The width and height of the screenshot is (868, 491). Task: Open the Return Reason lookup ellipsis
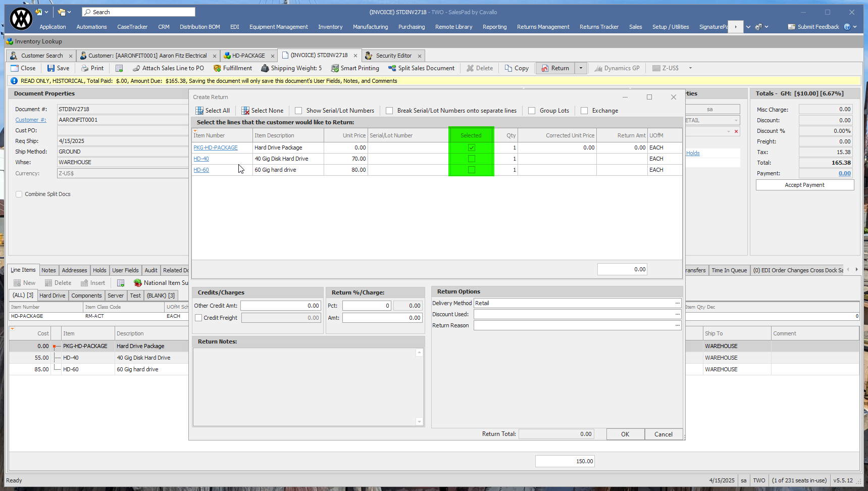pos(677,325)
